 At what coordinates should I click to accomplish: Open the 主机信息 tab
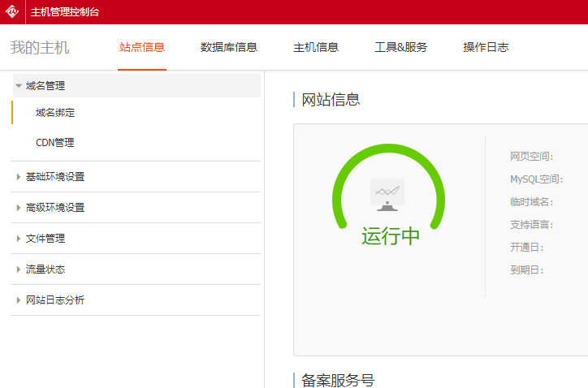pyautogui.click(x=316, y=47)
